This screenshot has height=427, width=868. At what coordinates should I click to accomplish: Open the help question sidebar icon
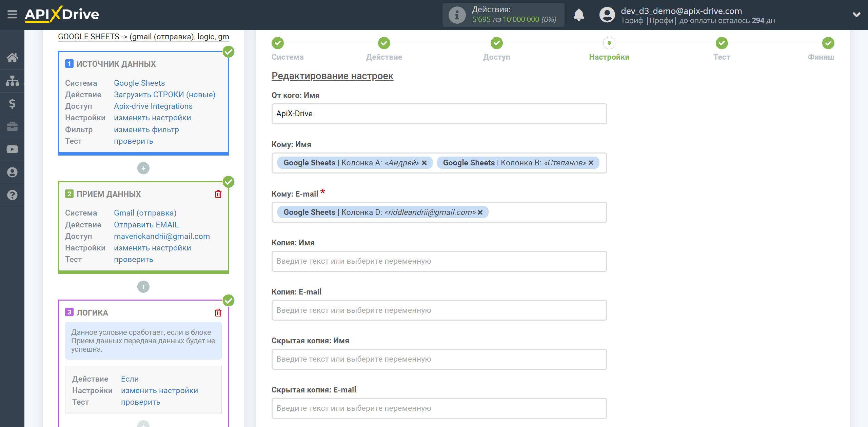pyautogui.click(x=12, y=195)
